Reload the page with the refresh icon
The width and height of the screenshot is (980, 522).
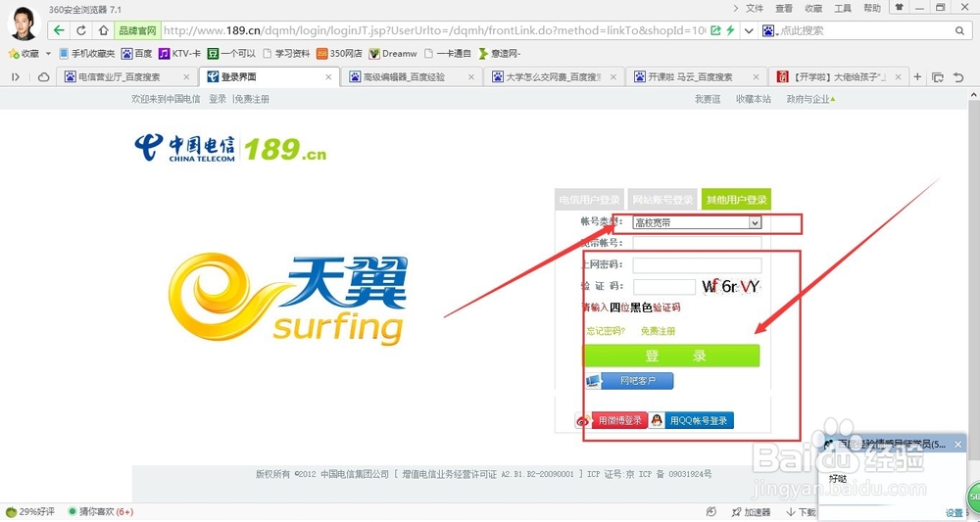tap(81, 30)
